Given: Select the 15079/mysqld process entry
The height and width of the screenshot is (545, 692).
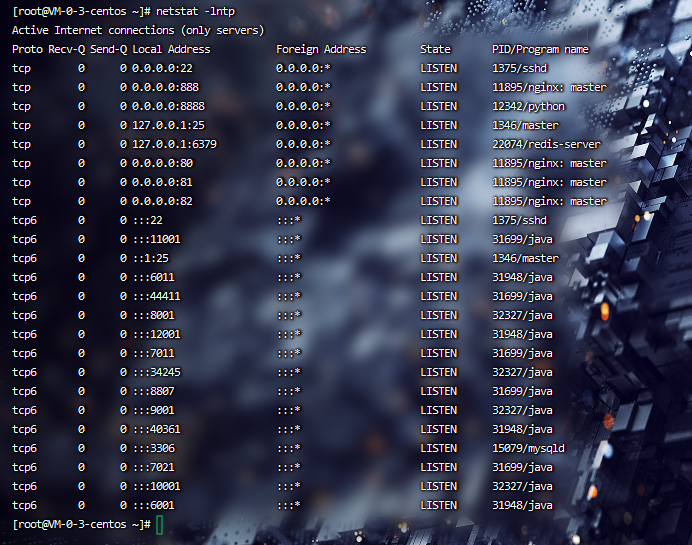Looking at the screenshot, I should pos(528,449).
